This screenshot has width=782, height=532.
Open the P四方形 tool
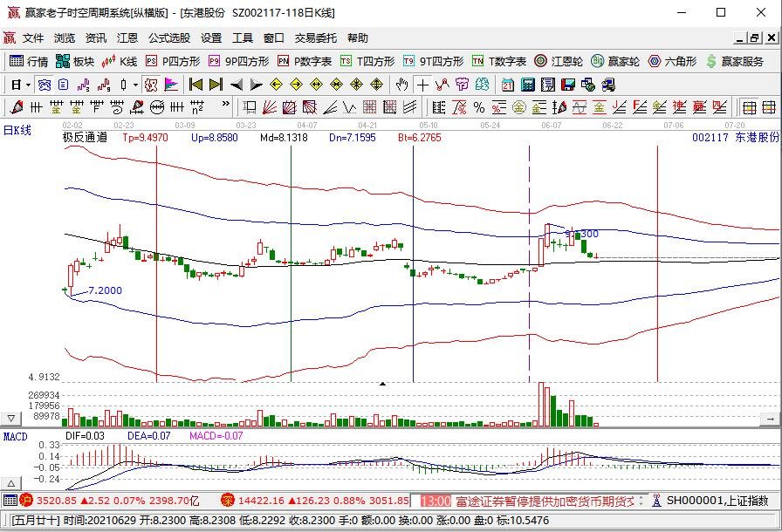173,61
